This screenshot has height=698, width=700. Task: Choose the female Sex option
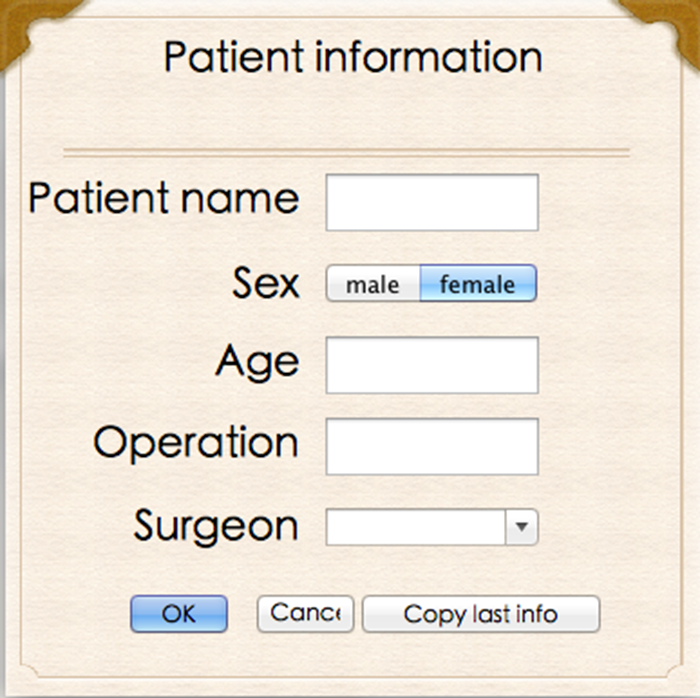pyautogui.click(x=478, y=283)
